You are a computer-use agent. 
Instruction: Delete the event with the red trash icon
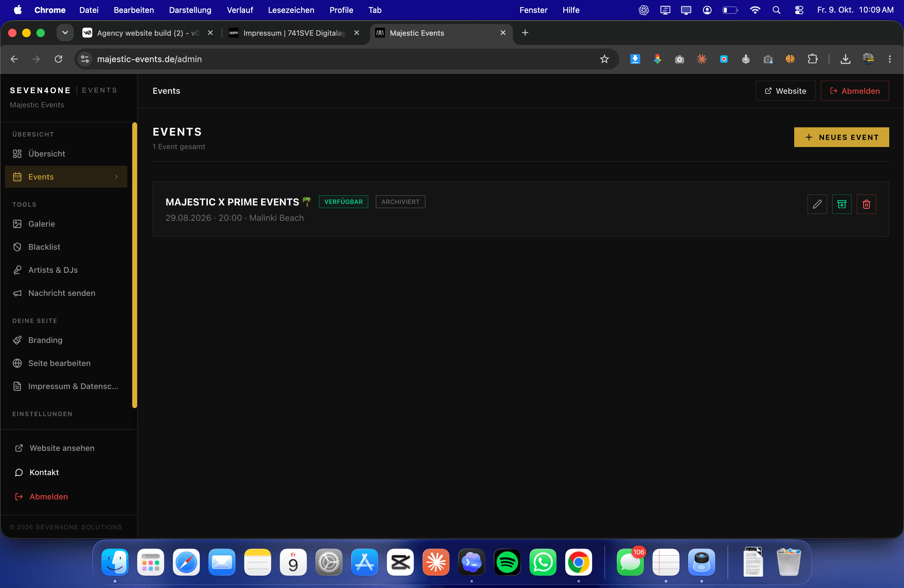(866, 205)
